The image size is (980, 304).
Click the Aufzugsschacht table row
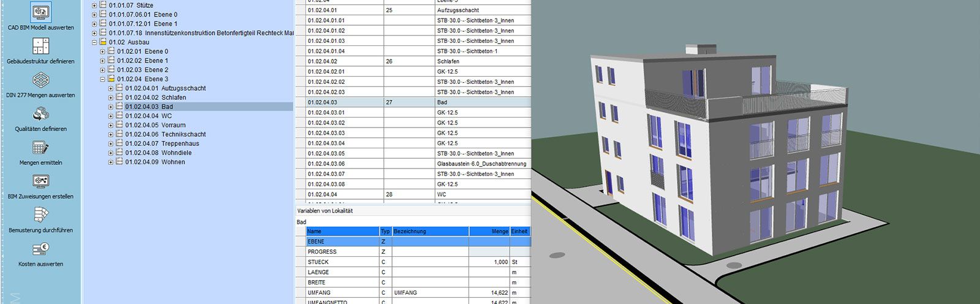[458, 10]
